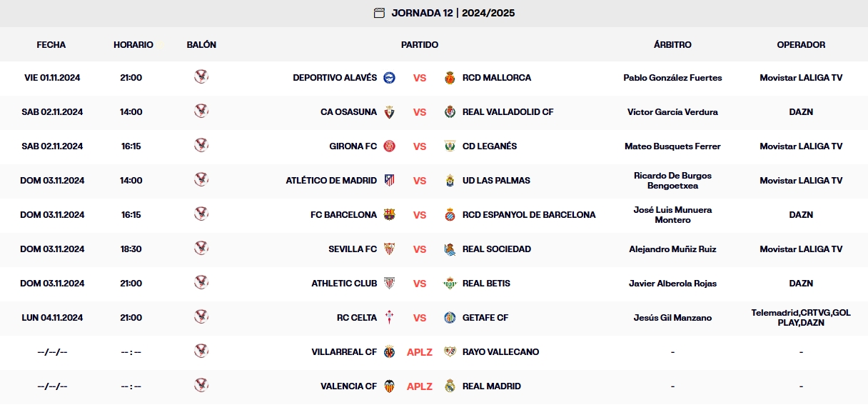Screen dimensions: 868x405
Task: Click the match ball icon in Osasuna row
Action: (201, 111)
